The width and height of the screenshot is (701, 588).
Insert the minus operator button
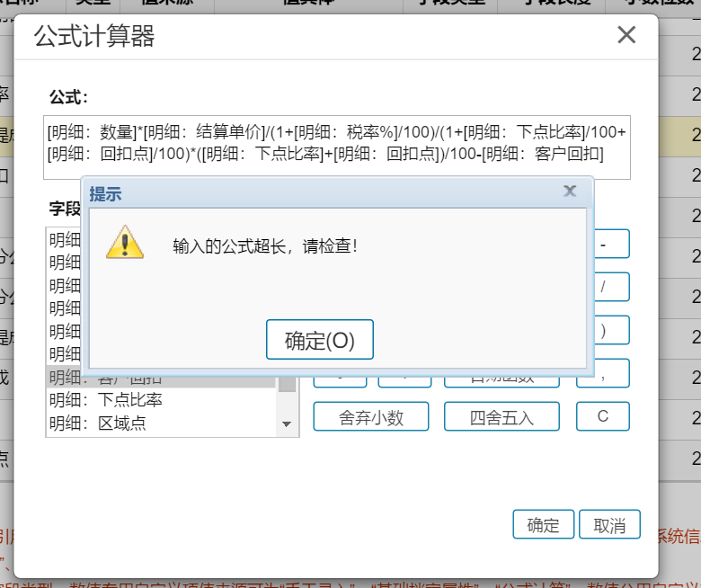tap(612, 244)
